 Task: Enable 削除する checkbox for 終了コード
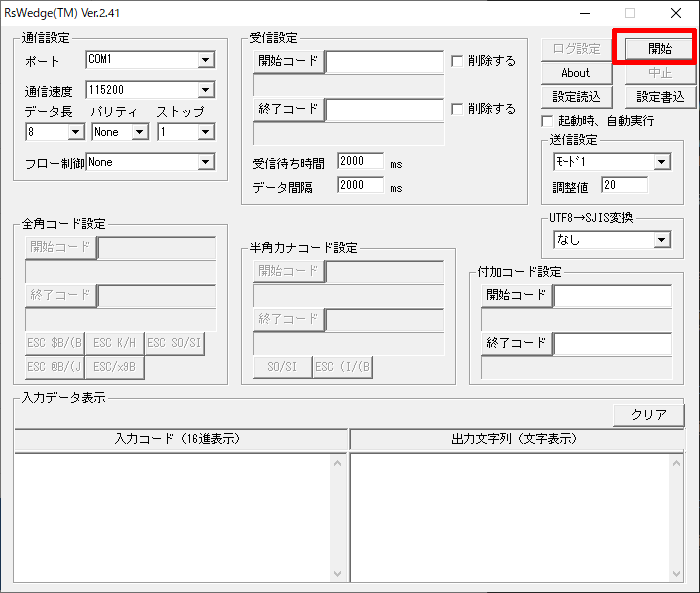tap(457, 109)
